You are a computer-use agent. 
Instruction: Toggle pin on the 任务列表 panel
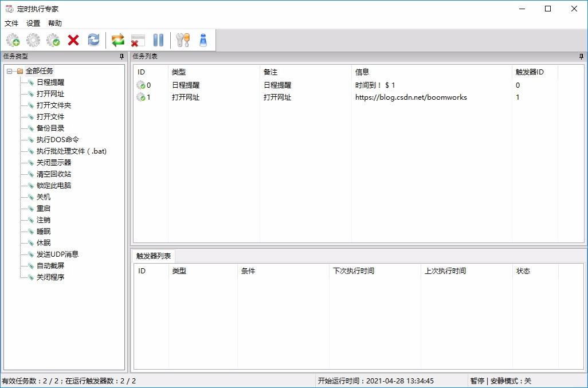point(581,57)
